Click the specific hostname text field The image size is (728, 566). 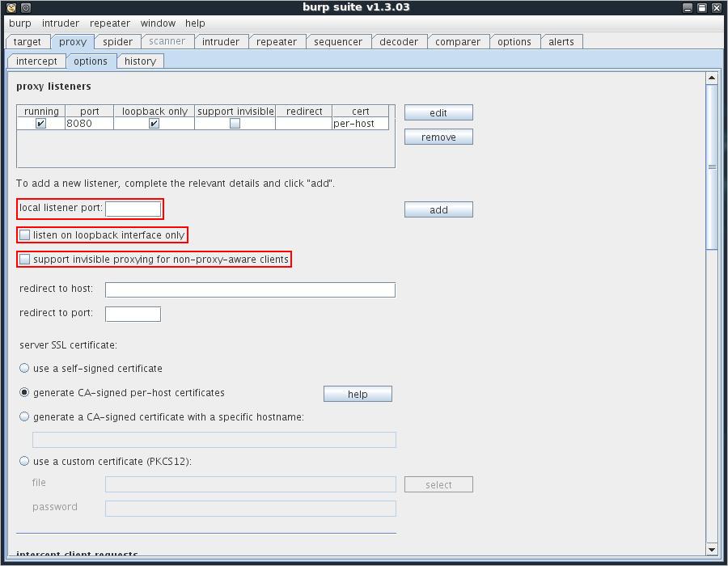[x=214, y=440]
